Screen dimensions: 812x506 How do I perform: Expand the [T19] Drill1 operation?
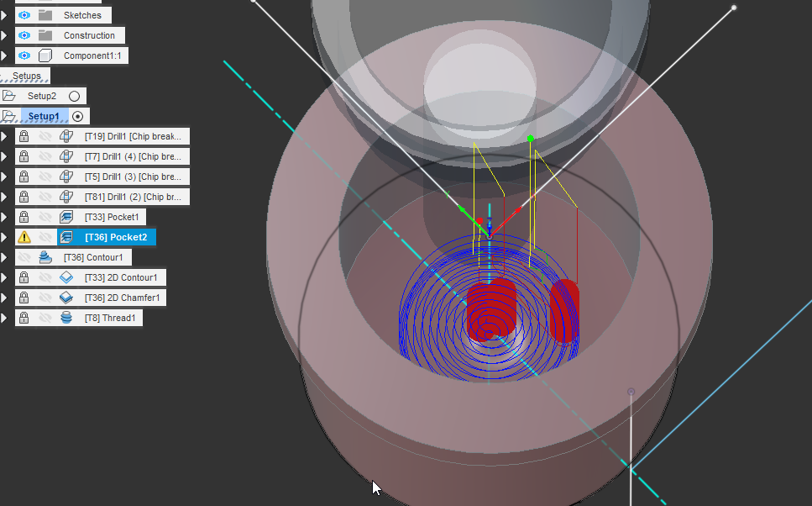(5, 135)
